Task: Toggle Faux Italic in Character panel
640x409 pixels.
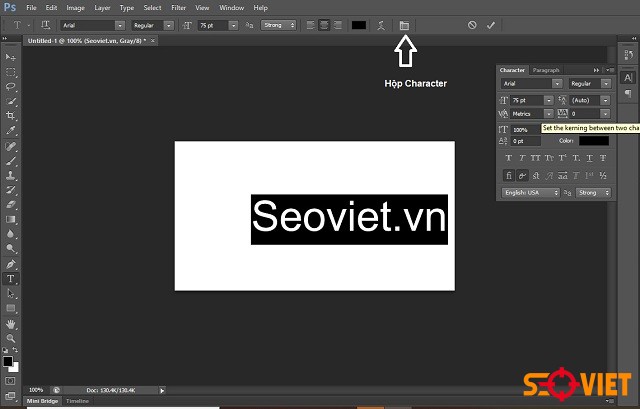Action: coord(522,158)
